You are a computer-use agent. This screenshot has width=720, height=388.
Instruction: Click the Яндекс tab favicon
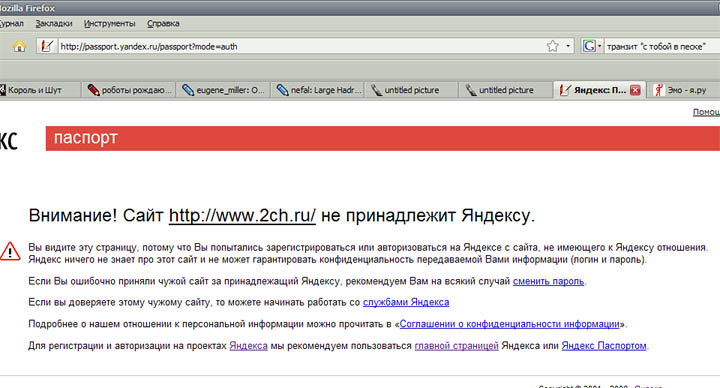pyautogui.click(x=565, y=90)
